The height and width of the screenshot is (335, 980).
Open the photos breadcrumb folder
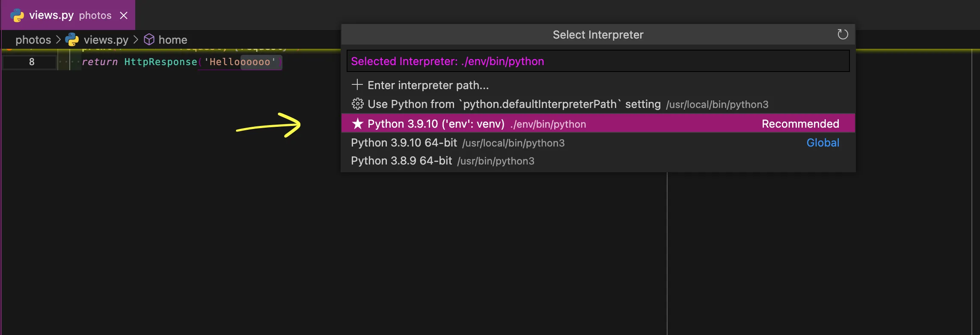point(33,40)
